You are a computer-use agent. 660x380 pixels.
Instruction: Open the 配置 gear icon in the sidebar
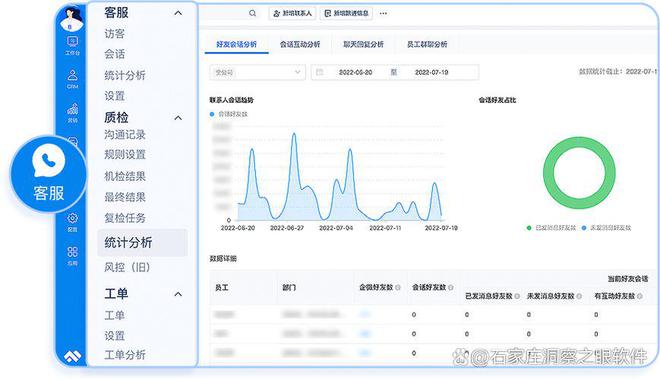tap(72, 222)
